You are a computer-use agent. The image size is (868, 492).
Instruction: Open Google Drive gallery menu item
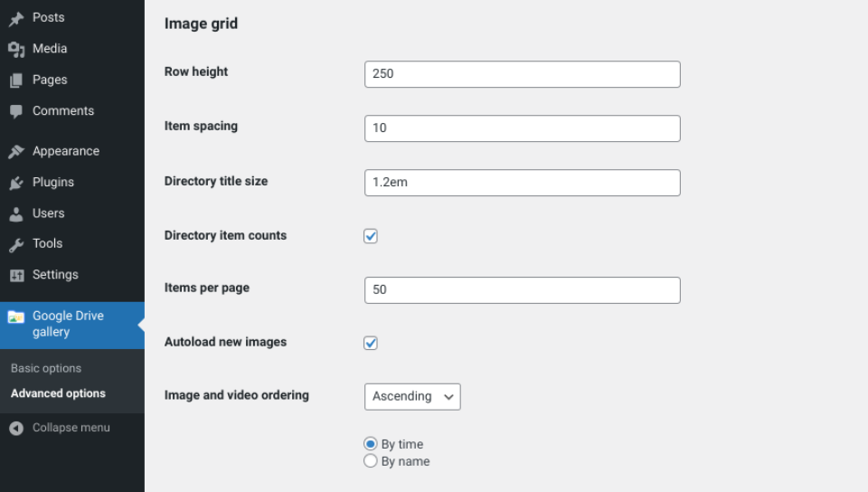68,324
